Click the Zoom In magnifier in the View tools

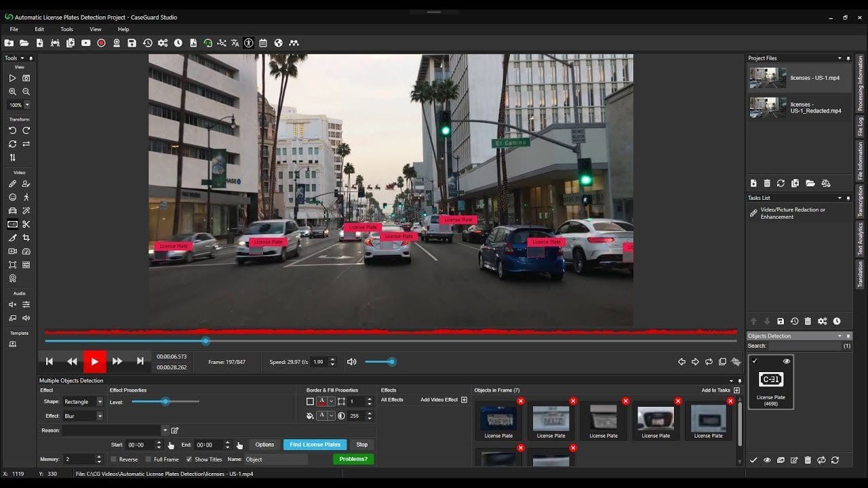12,91
